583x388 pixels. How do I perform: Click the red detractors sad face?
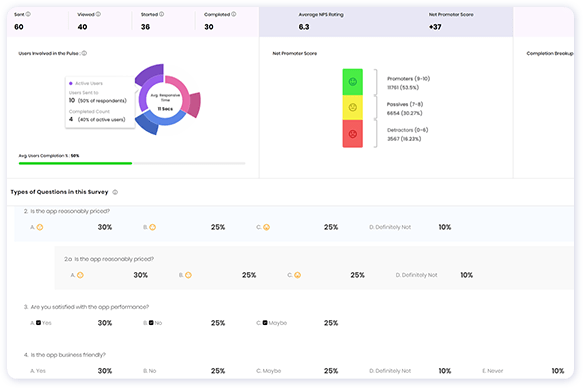352,134
